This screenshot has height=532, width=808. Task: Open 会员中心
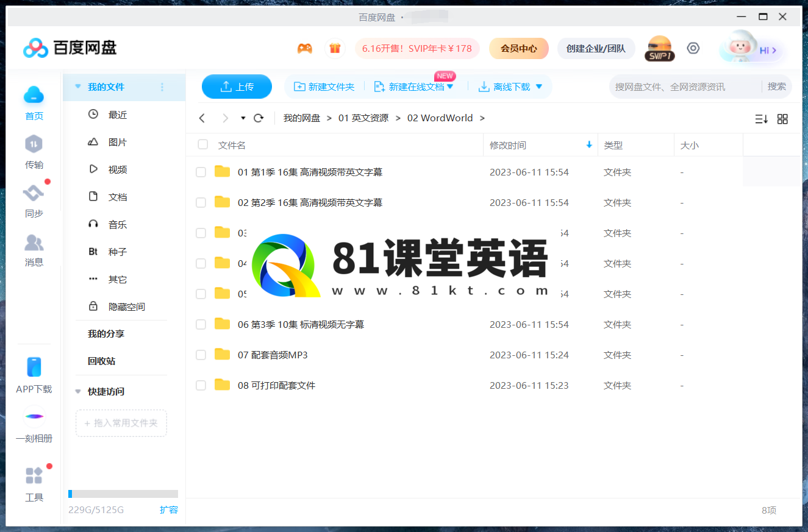tap(519, 49)
